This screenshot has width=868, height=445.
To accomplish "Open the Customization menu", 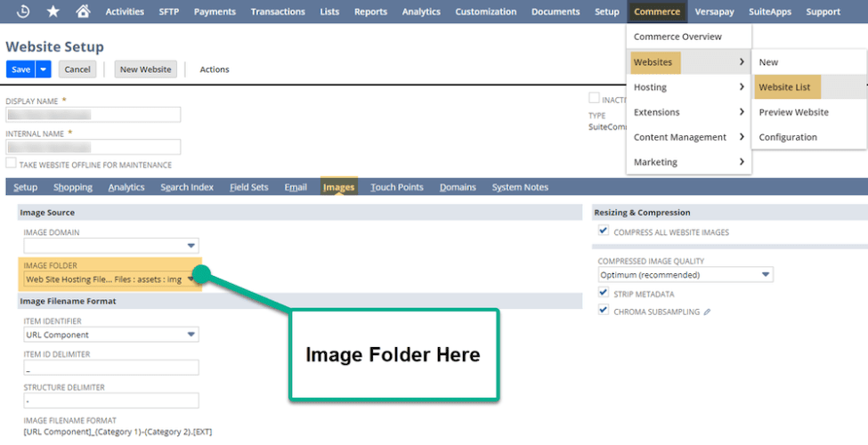I will (486, 12).
